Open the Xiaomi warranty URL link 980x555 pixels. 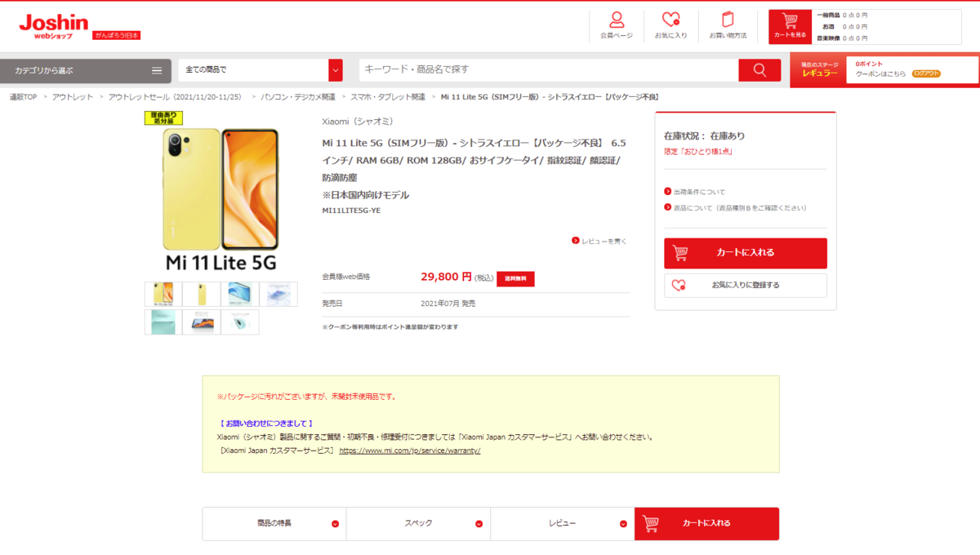[410, 451]
